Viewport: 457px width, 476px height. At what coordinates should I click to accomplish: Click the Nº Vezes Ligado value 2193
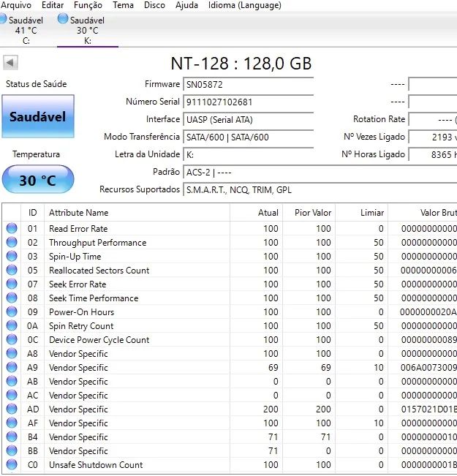(433, 137)
